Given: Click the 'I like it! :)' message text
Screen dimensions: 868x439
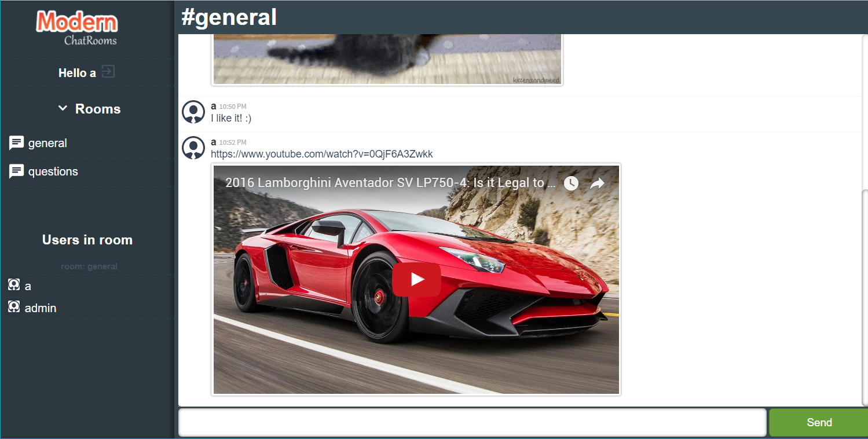Looking at the screenshot, I should [x=231, y=118].
